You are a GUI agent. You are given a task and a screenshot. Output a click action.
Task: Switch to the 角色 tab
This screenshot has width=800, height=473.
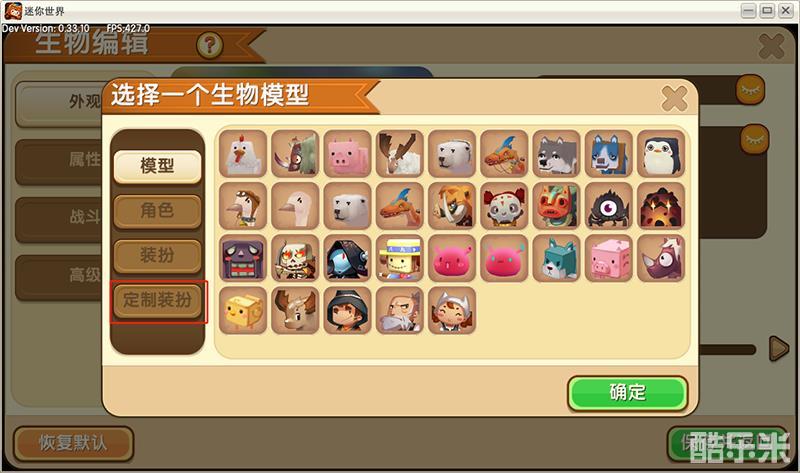coord(157,211)
